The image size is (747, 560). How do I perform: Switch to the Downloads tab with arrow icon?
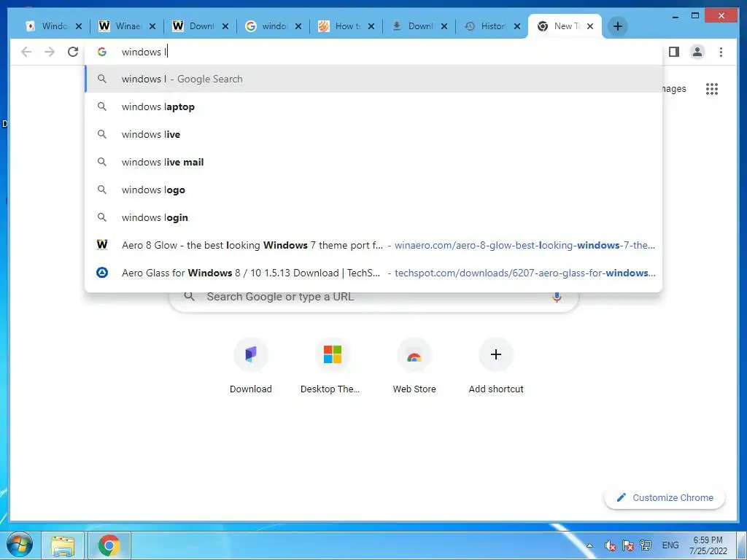click(x=419, y=26)
